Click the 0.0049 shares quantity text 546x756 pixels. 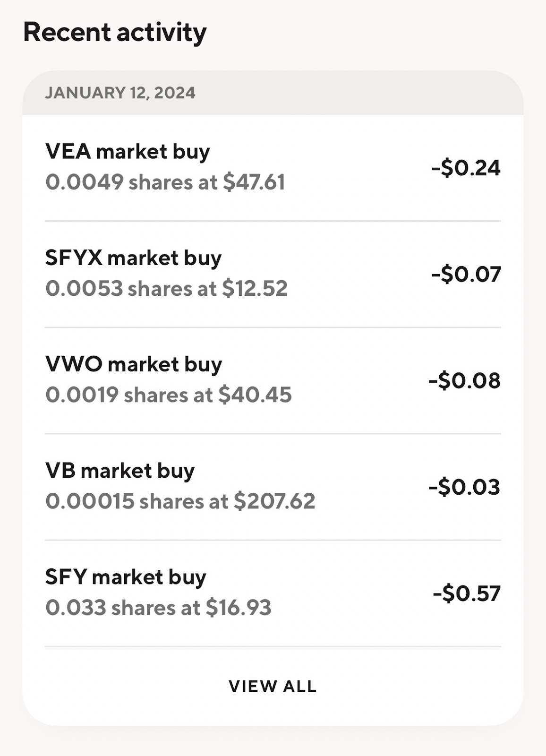(84, 182)
